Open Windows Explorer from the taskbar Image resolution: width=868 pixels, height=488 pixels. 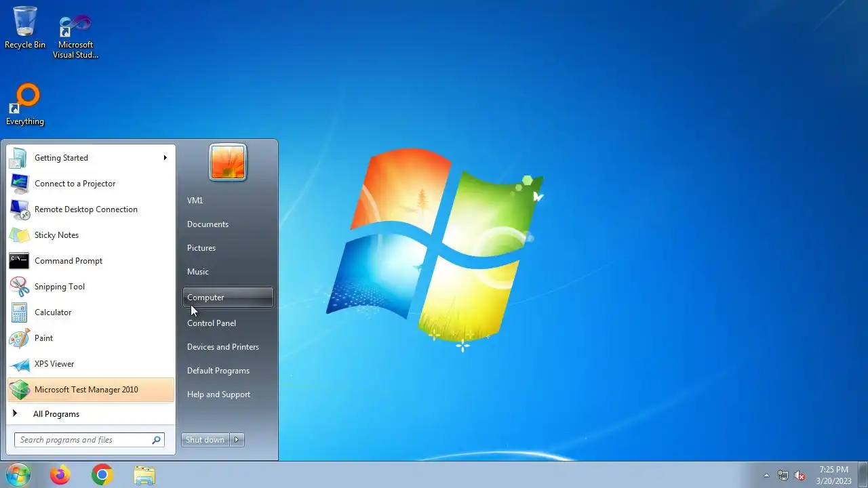(144, 475)
